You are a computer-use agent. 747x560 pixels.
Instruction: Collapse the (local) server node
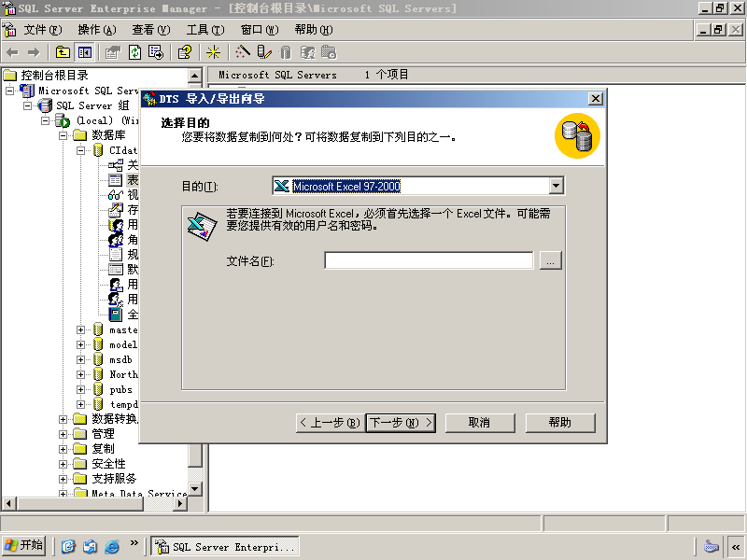(x=45, y=120)
